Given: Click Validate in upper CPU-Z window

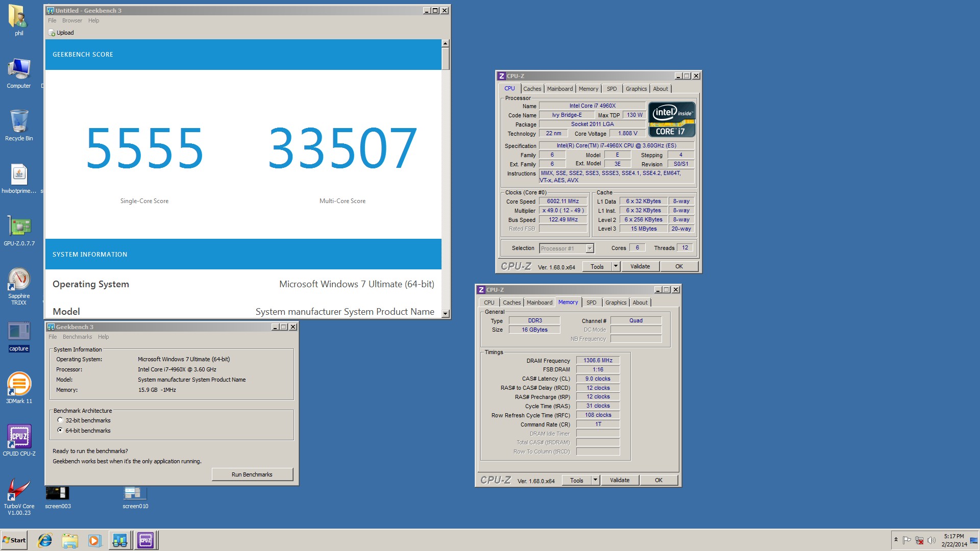Looking at the screenshot, I should pos(640,266).
